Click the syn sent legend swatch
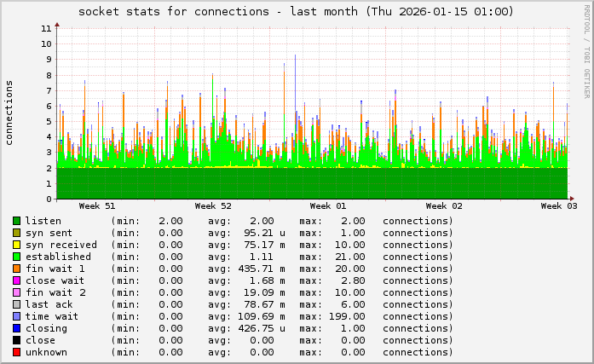Image resolution: width=594 pixels, height=364 pixels. 16,233
